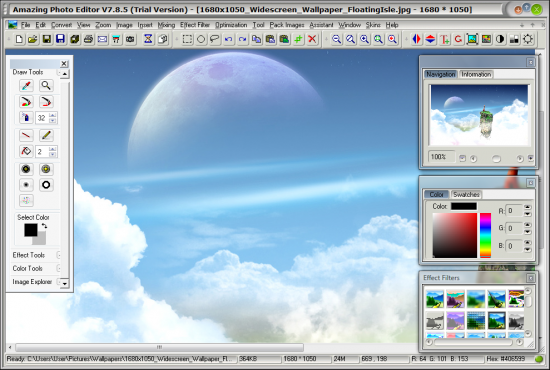The image size is (550, 370).
Task: Select the rectangular selection tool
Action: coord(187,39)
